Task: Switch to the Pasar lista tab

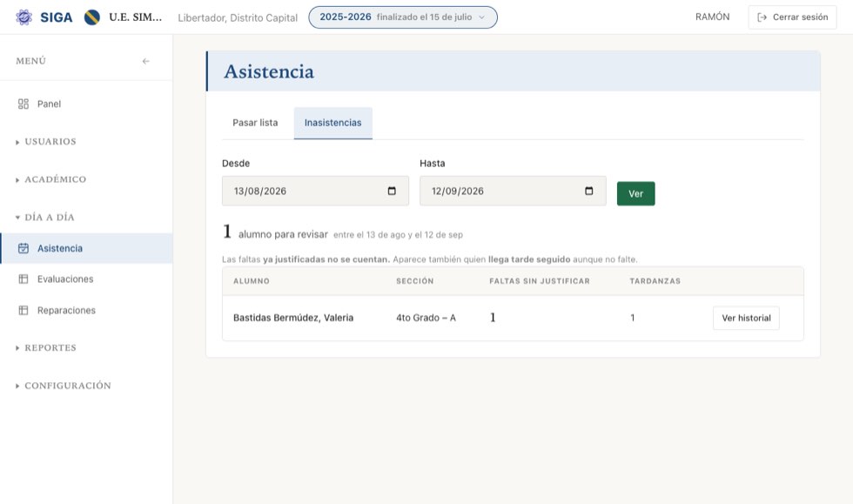Action: click(x=255, y=123)
